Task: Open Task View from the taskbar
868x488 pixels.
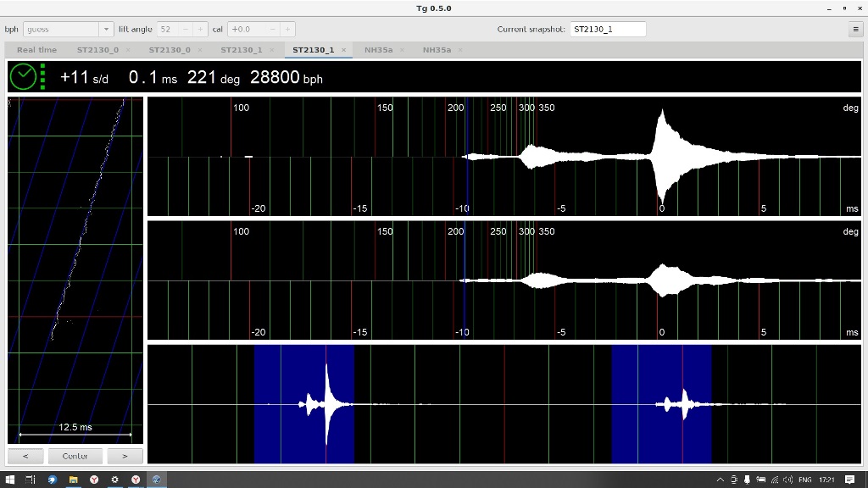Action: tap(31, 480)
